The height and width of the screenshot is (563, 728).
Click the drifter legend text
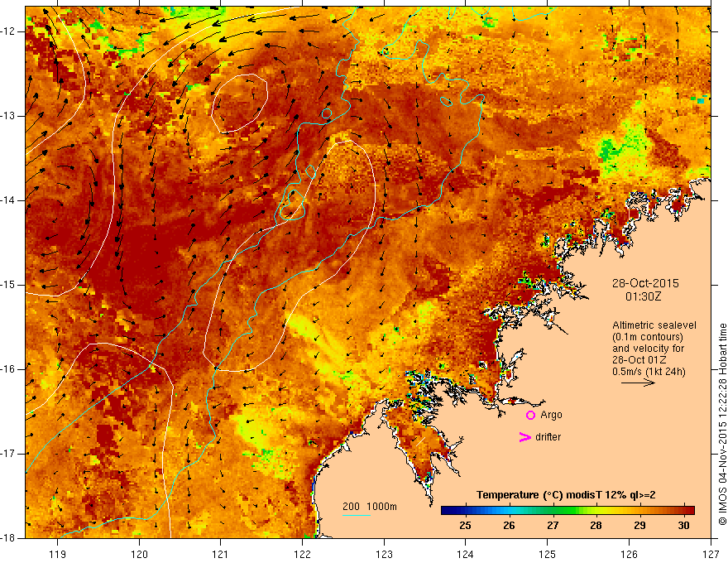548,437
